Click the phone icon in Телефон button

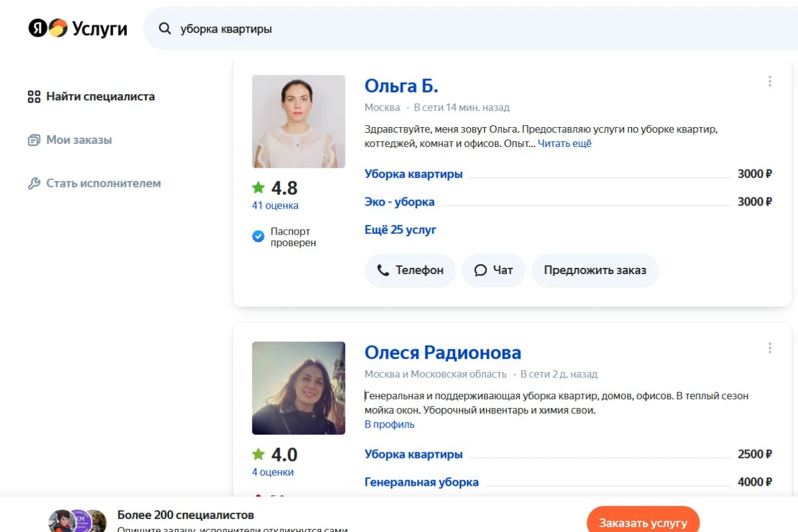coord(383,270)
